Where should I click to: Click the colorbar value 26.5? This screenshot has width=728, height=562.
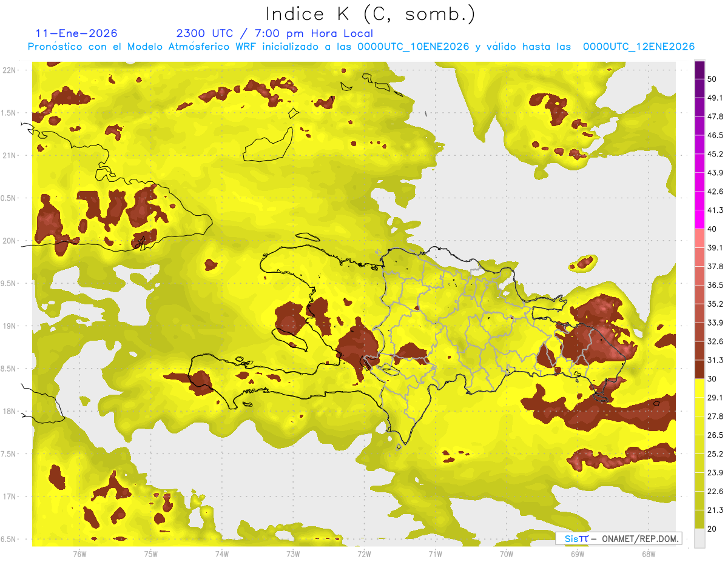[x=715, y=435]
